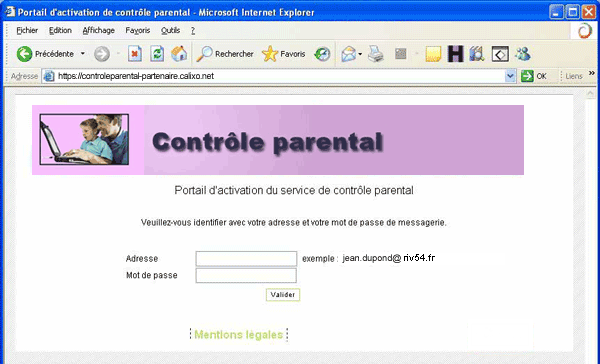
Task: Click the 'Portail d'activation du service' heading
Action: 294,191
